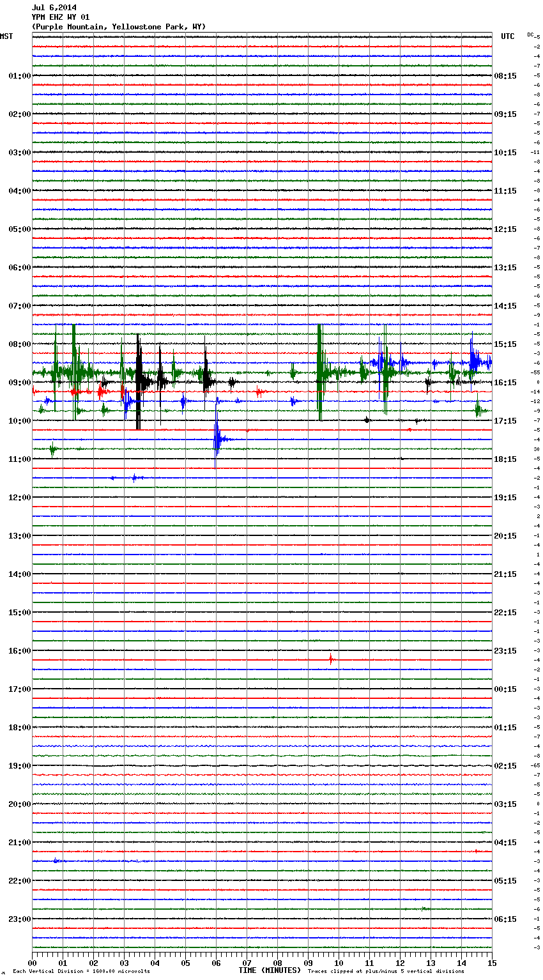The image size is (543, 980).
Task: Select the 05:00 MST row label
Action: point(20,229)
